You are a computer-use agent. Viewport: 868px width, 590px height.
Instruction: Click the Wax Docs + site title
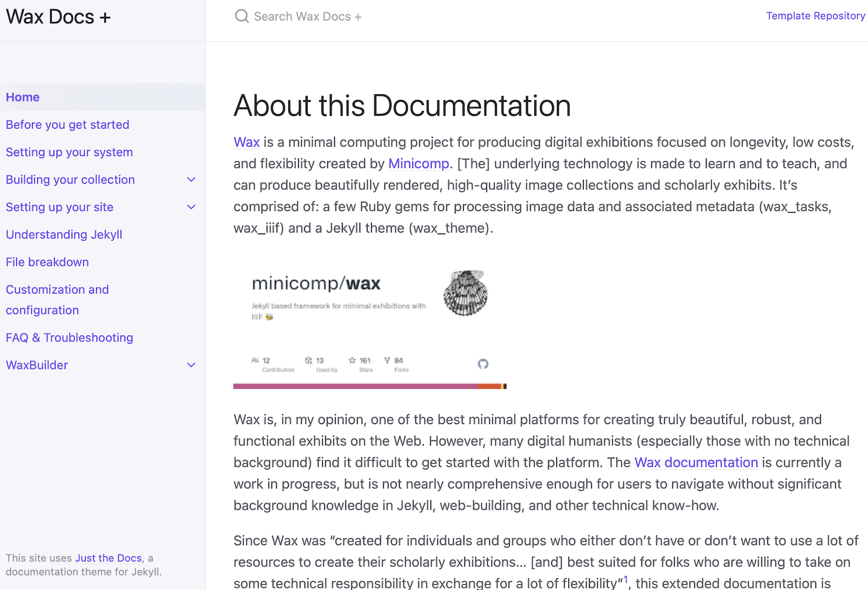[58, 17]
